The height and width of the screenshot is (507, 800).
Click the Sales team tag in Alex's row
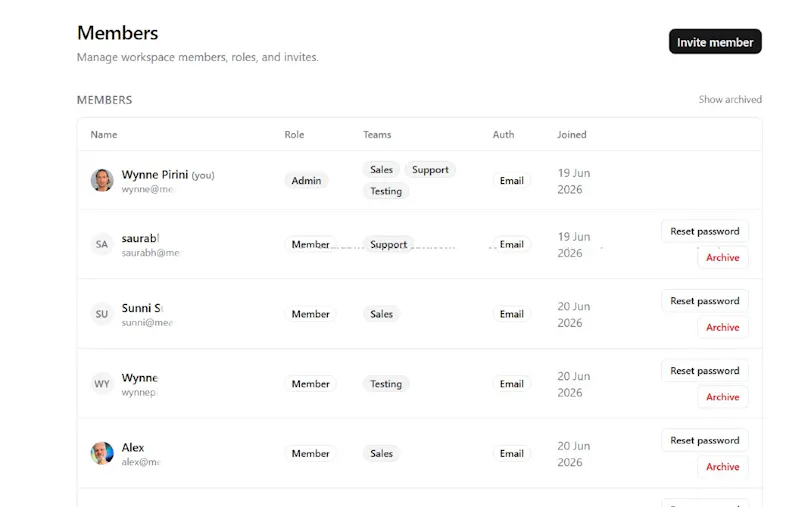pos(381,453)
